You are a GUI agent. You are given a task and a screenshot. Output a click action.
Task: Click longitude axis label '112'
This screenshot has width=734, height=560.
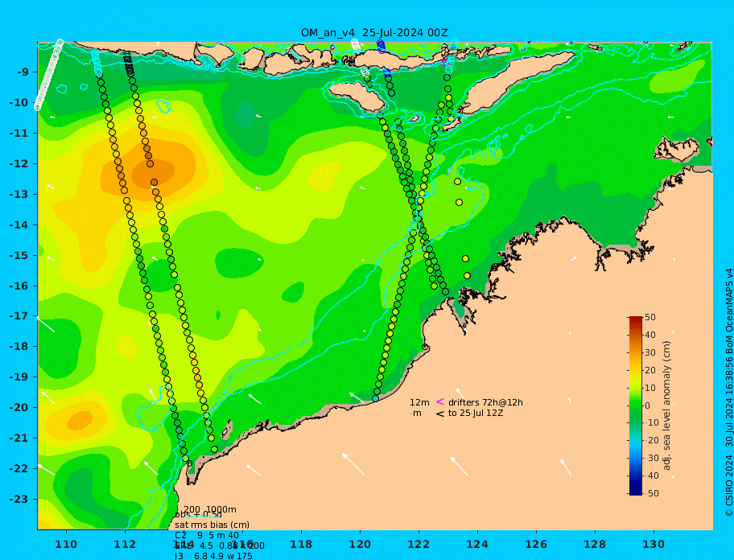coord(125,545)
